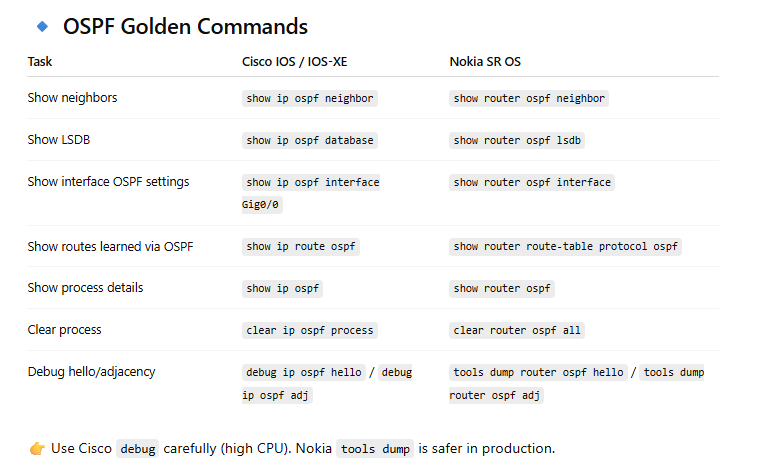Click the 'show router ospf lsdb' command
The height and width of the screenshot is (476, 762).
click(x=517, y=141)
